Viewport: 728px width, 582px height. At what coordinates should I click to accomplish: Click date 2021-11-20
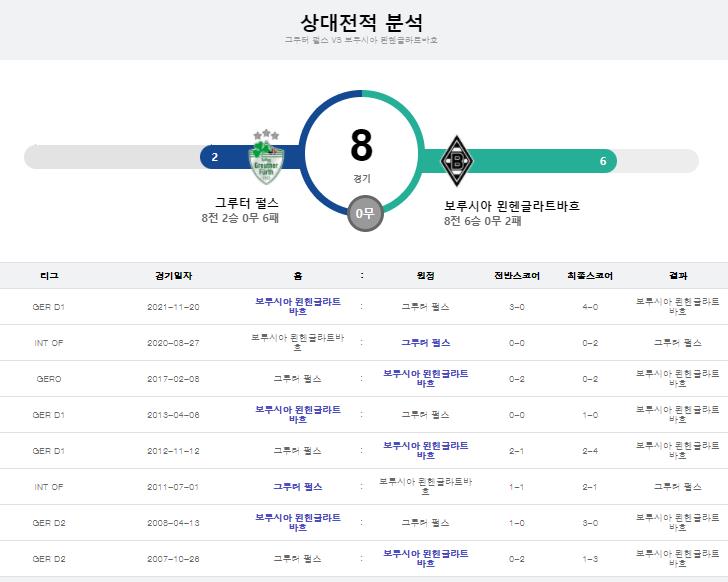[x=173, y=307]
